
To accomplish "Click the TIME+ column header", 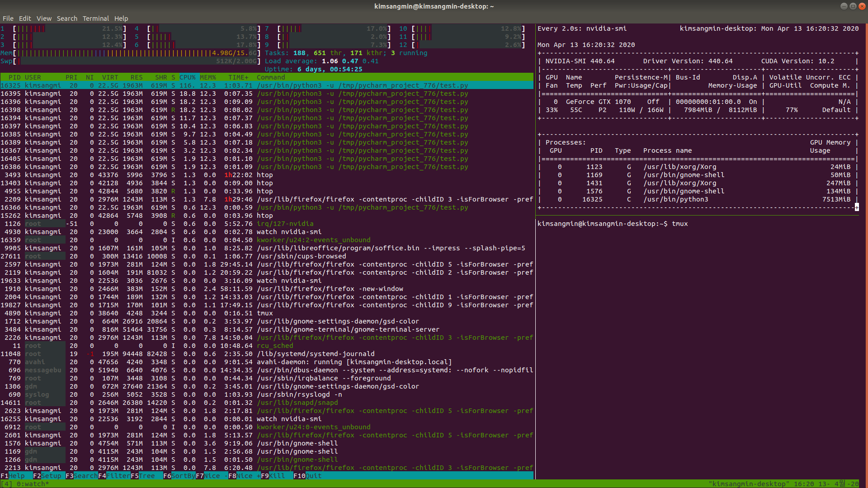I will coord(238,77).
